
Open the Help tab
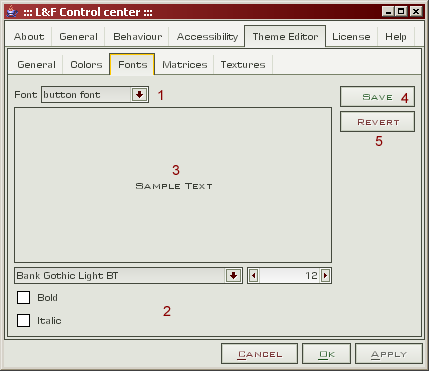coord(396,36)
